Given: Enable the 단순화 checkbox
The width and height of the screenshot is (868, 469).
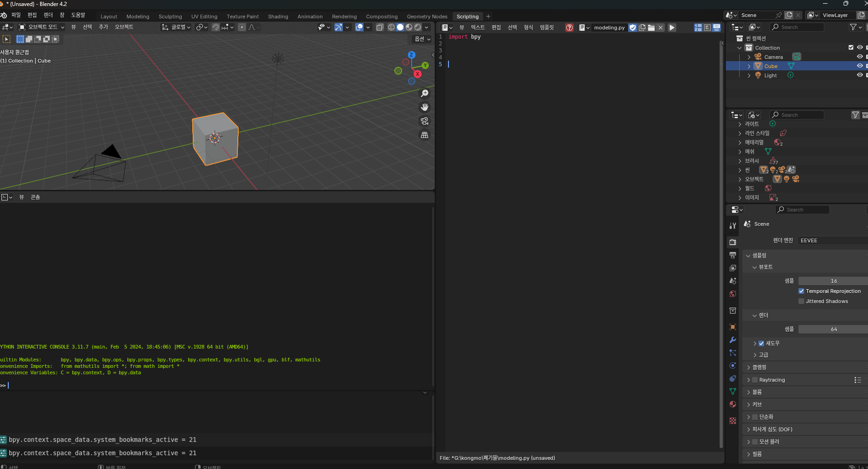Looking at the screenshot, I should pyautogui.click(x=755, y=417).
